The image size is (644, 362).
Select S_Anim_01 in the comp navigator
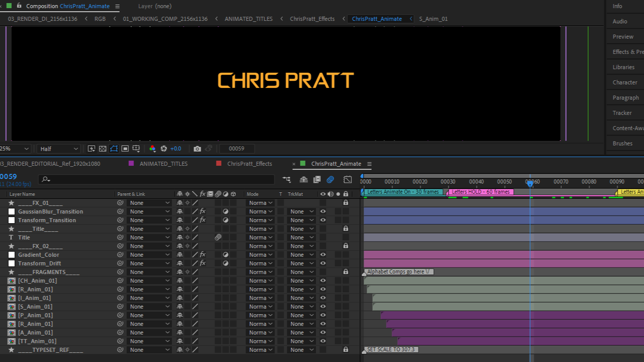pyautogui.click(x=433, y=19)
